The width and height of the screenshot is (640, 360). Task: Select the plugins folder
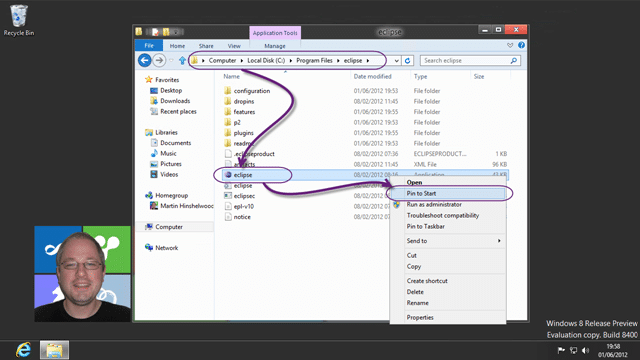pos(243,133)
